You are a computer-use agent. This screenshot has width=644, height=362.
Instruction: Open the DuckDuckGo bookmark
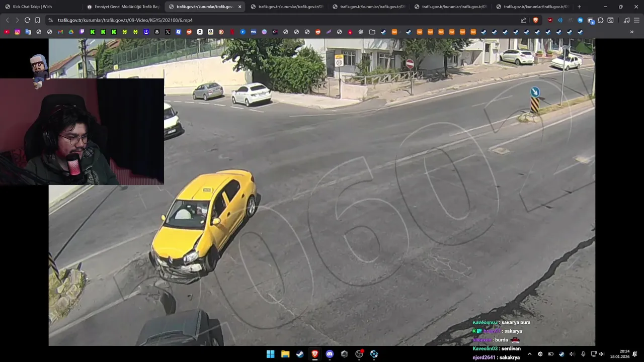coord(221,32)
